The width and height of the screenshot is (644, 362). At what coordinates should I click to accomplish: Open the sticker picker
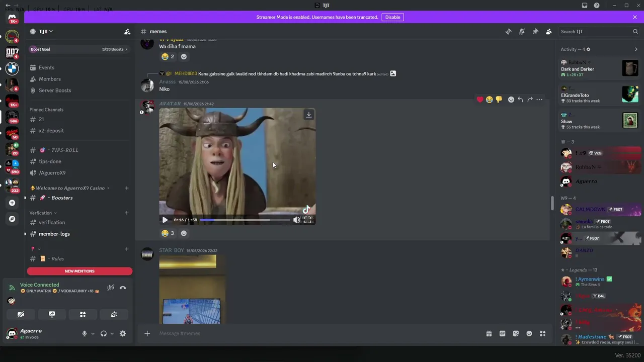tap(516, 333)
